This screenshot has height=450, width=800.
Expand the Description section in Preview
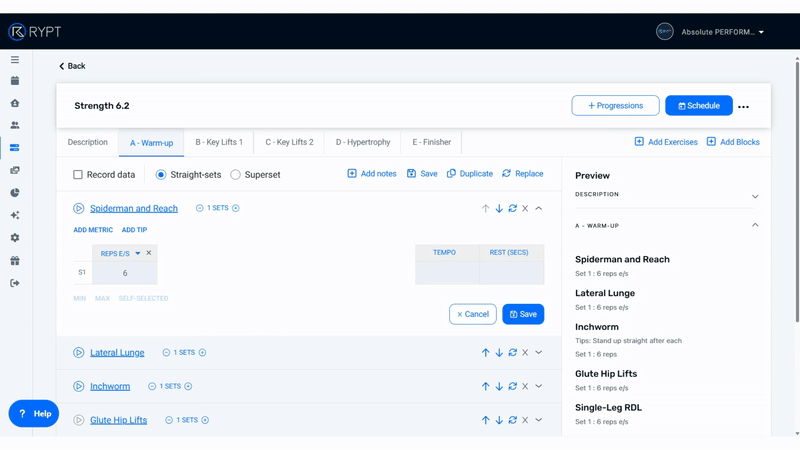click(755, 196)
